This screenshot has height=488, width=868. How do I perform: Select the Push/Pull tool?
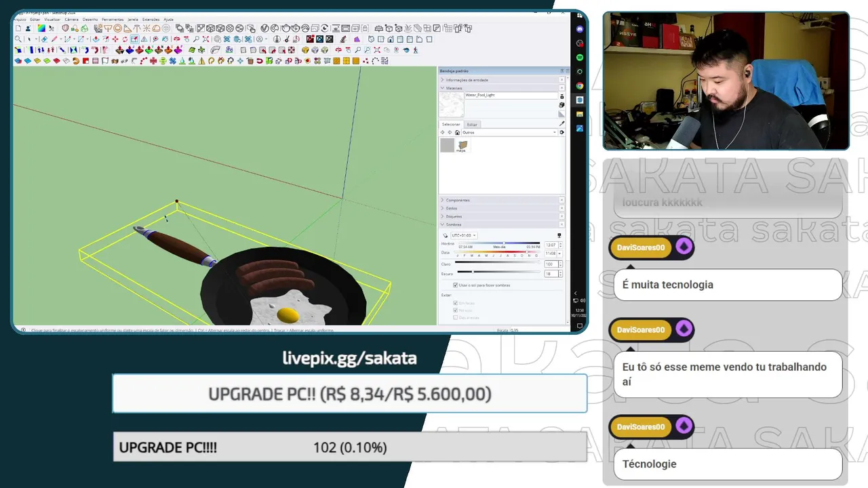[x=96, y=39]
